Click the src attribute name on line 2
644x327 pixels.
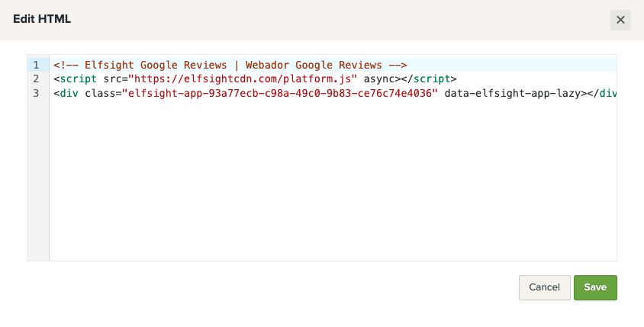tap(112, 79)
